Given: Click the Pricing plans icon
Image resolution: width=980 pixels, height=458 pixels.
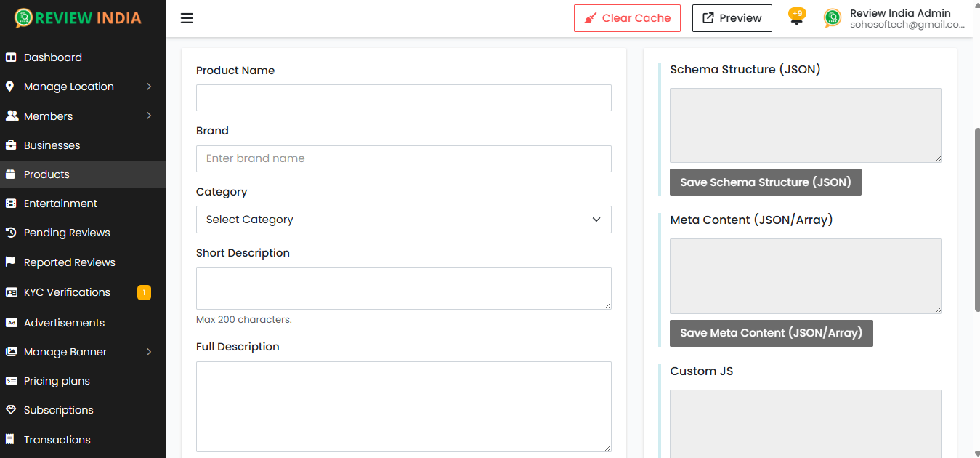Looking at the screenshot, I should point(11,381).
